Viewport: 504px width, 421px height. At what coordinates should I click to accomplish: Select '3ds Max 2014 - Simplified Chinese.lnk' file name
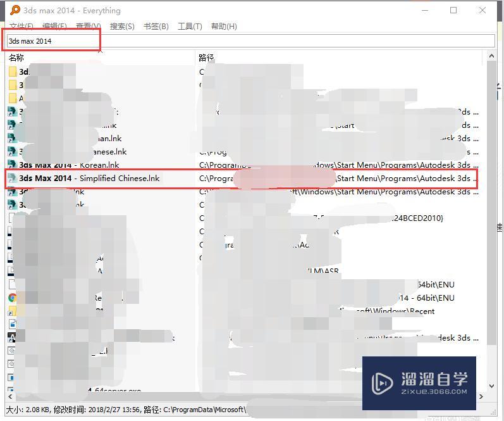click(x=89, y=179)
